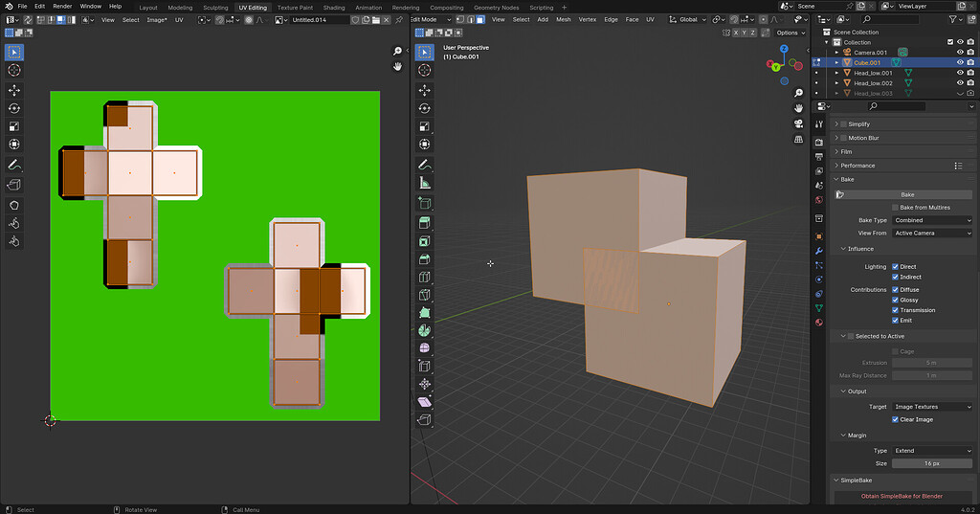
Task: Switch to Geometry Nodes workspace tab
Action: (497, 8)
